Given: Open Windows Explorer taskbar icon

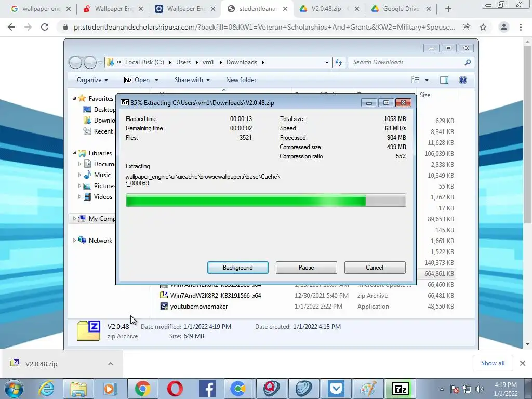Looking at the screenshot, I should [78, 389].
